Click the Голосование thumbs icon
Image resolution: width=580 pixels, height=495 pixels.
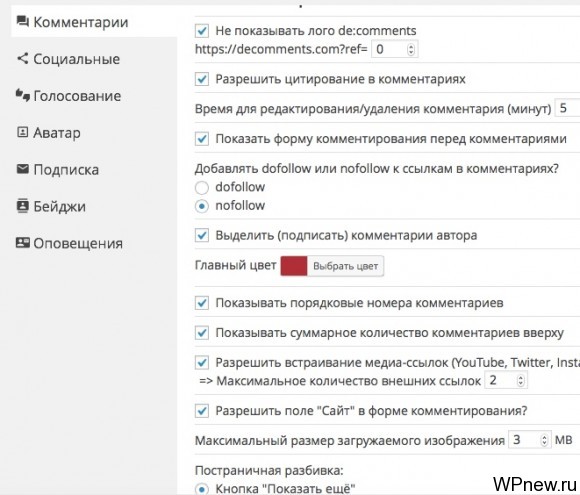click(x=23, y=95)
